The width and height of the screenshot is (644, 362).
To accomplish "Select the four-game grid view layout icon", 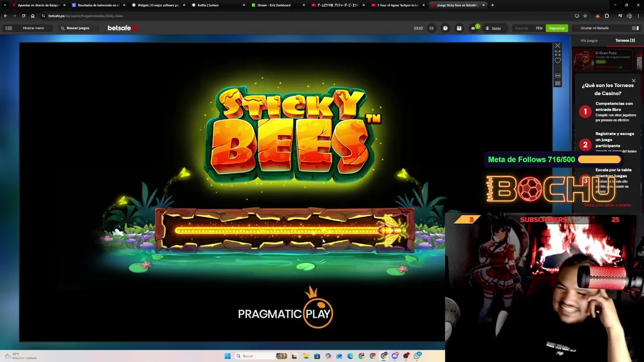I will (x=557, y=83).
